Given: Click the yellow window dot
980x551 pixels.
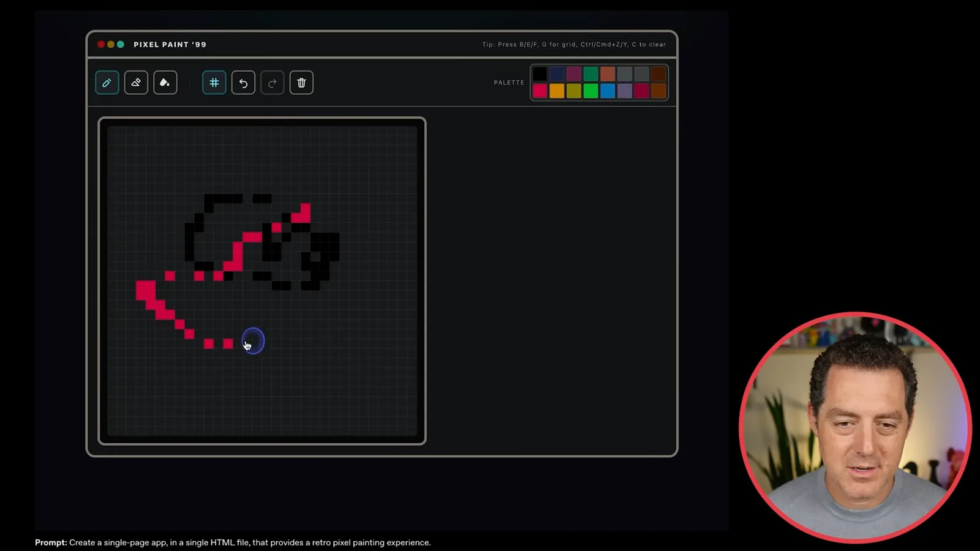Looking at the screenshot, I should [x=111, y=44].
